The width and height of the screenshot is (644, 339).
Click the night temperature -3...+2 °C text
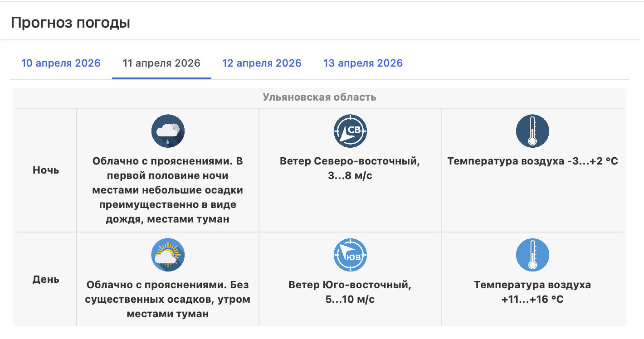532,161
